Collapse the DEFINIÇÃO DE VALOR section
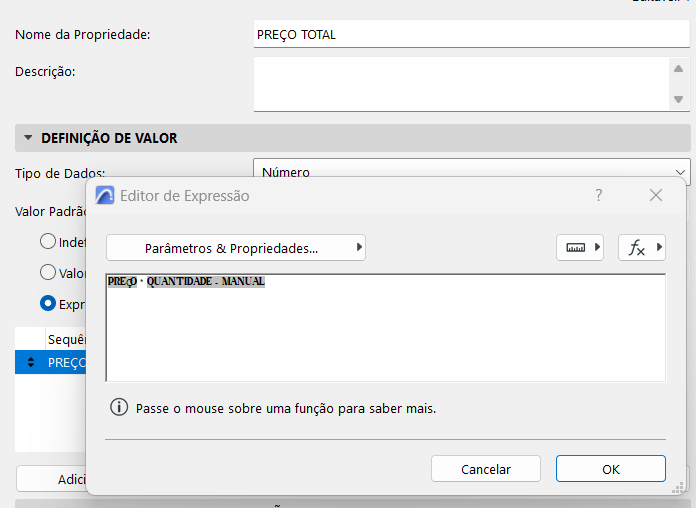 point(28,138)
